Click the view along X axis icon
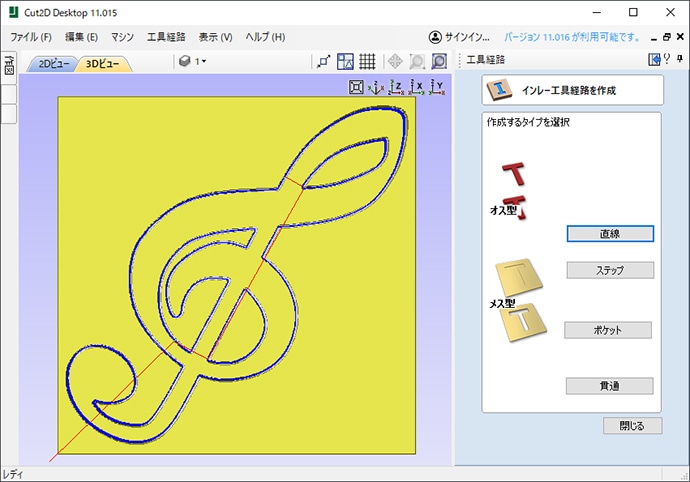 (417, 87)
